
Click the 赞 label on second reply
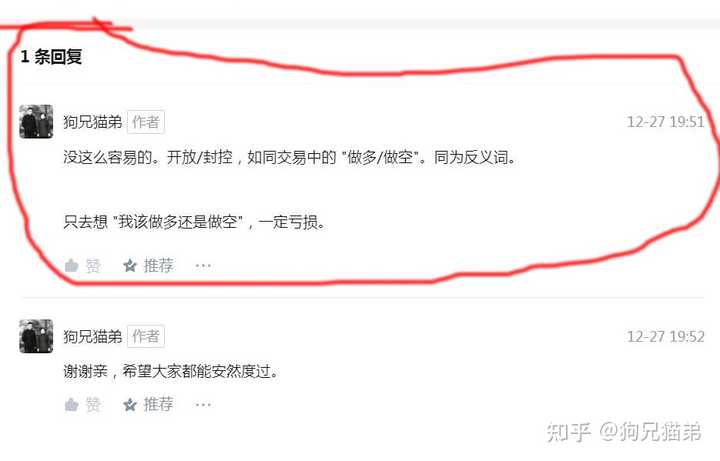[x=93, y=405]
